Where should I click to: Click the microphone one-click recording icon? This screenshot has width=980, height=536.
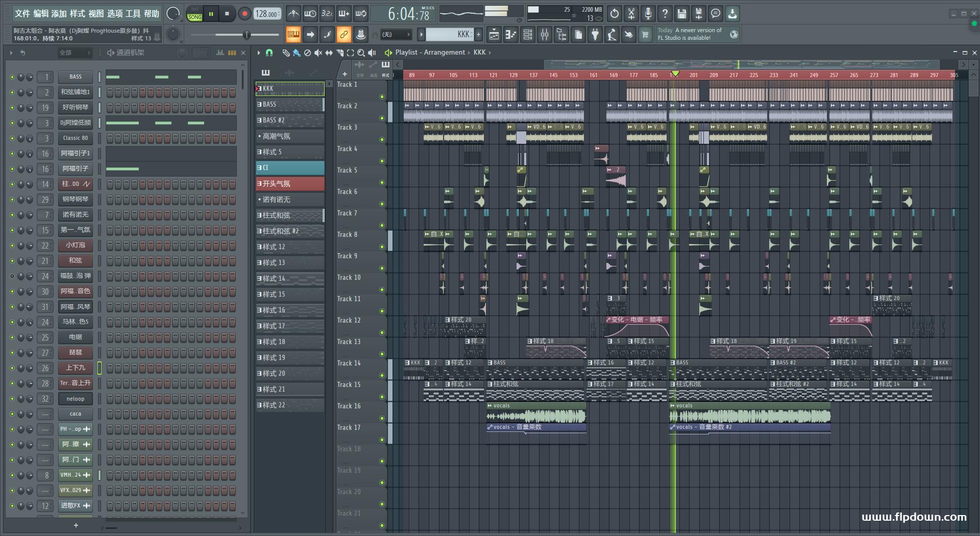[x=648, y=14]
